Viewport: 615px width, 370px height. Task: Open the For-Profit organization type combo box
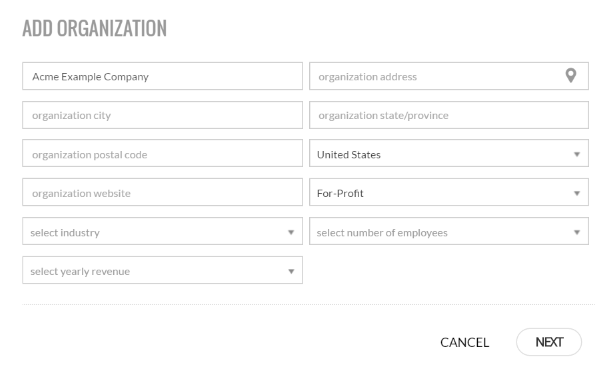449,192
